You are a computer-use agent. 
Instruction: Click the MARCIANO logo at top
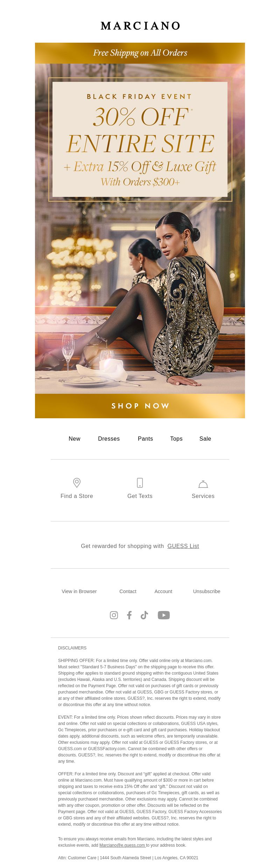coord(140,26)
